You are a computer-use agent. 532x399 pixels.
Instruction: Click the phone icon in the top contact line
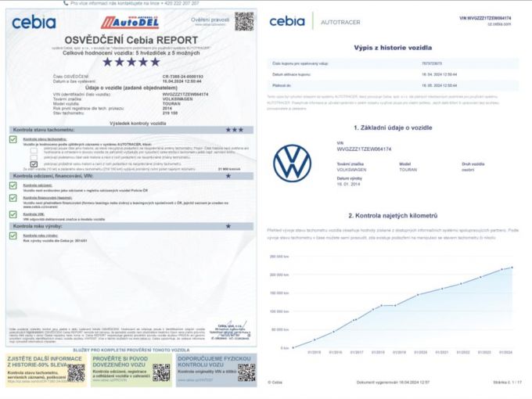pyautogui.click(x=66, y=3)
